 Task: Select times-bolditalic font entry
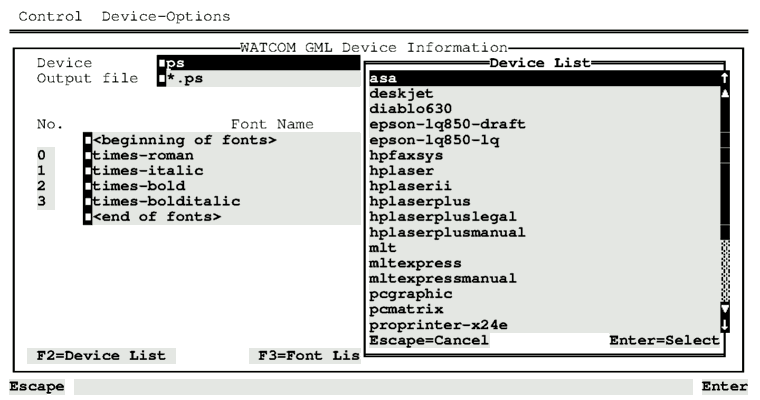[x=165, y=201]
